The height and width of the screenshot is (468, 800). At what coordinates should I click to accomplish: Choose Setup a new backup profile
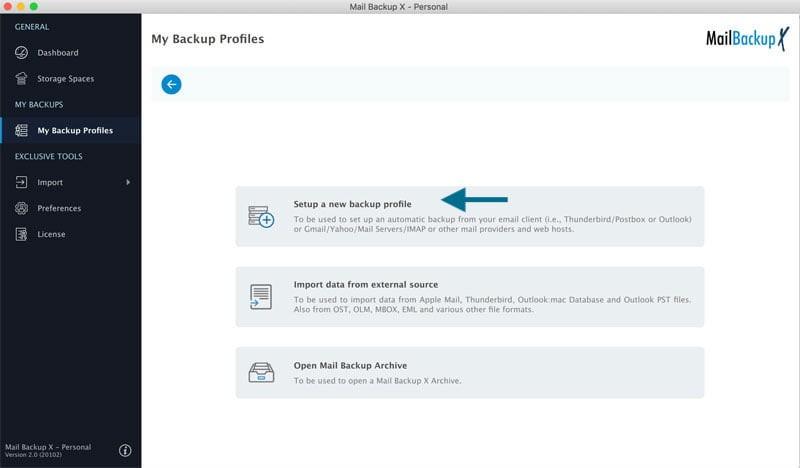(469, 216)
